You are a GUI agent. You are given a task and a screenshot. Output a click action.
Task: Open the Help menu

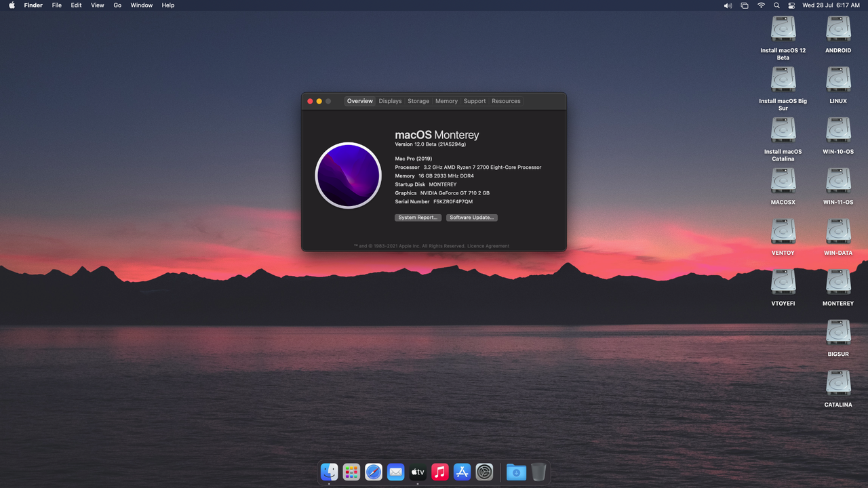(168, 5)
